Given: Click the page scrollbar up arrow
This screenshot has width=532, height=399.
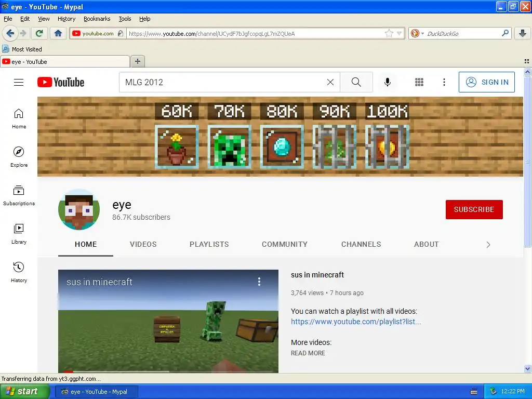Looking at the screenshot, I should 527,72.
